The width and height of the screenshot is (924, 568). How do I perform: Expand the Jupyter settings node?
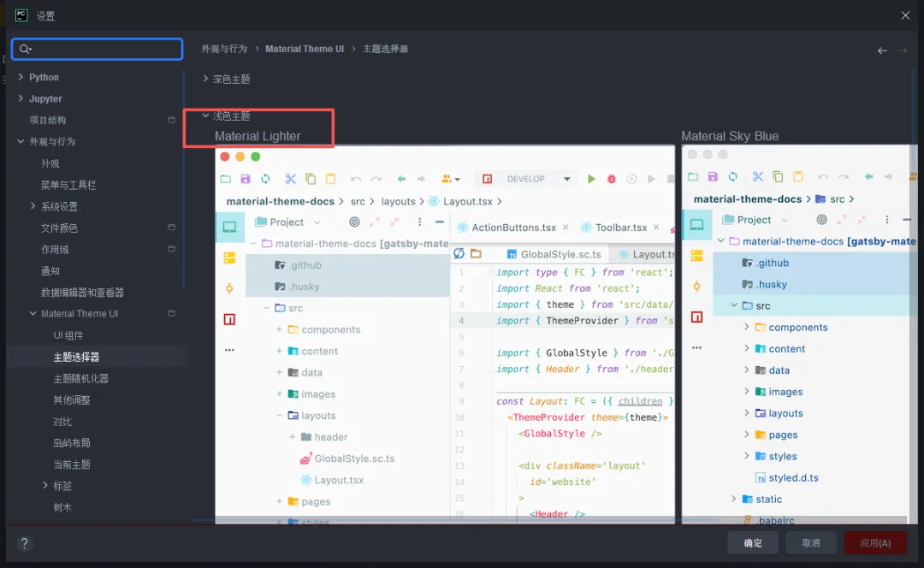tap(21, 98)
